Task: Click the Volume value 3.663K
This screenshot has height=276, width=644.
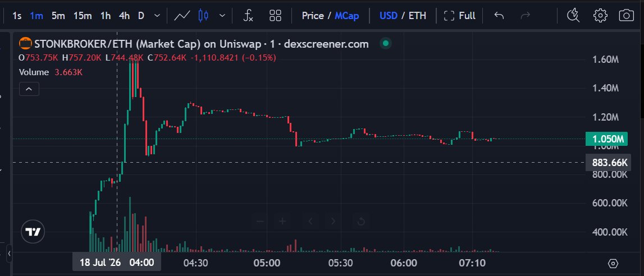Action: 68,72
